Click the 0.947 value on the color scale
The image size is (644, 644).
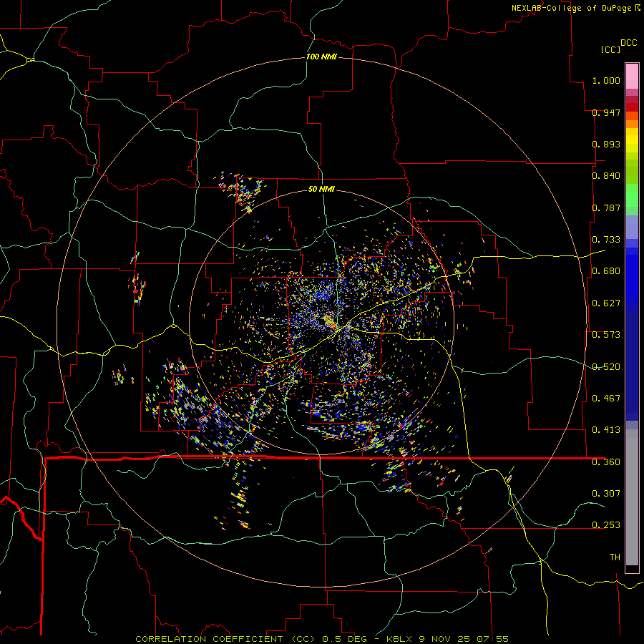[606, 112]
